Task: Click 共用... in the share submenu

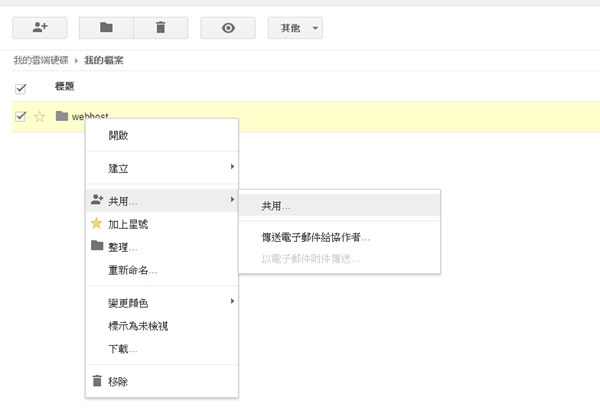Action: point(276,205)
